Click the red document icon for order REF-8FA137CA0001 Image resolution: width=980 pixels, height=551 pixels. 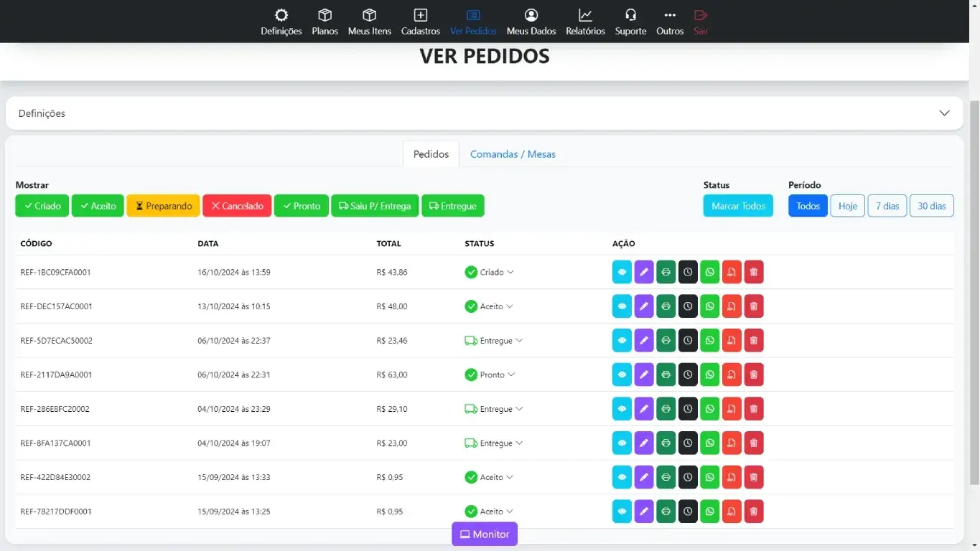[x=732, y=443]
